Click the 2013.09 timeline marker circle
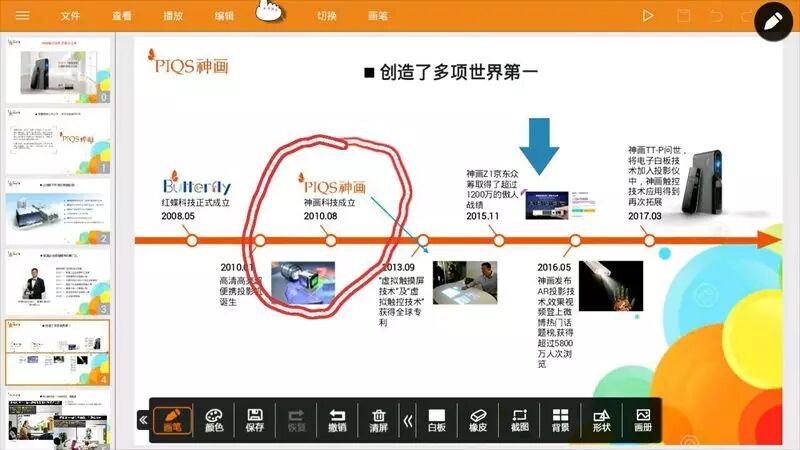 [x=422, y=240]
